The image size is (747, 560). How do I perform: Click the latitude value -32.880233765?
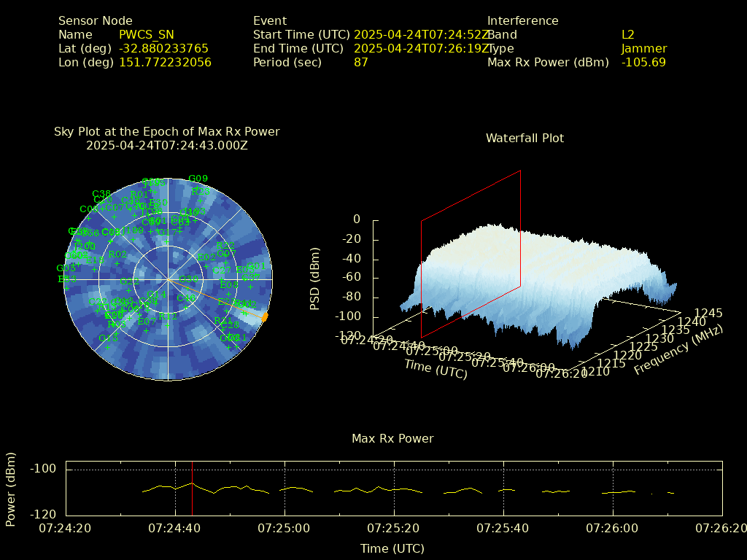click(x=163, y=49)
